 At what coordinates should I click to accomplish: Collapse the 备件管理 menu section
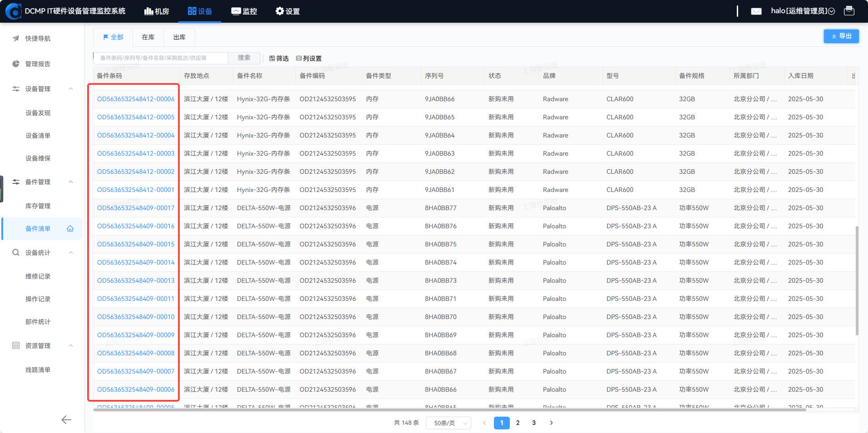click(71, 182)
